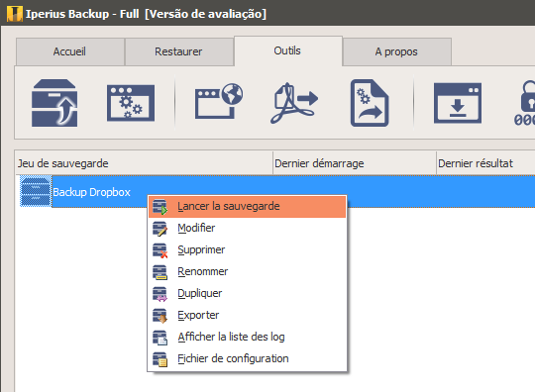The height and width of the screenshot is (392, 535).
Task: Select the Outils tab
Action: click(x=287, y=50)
